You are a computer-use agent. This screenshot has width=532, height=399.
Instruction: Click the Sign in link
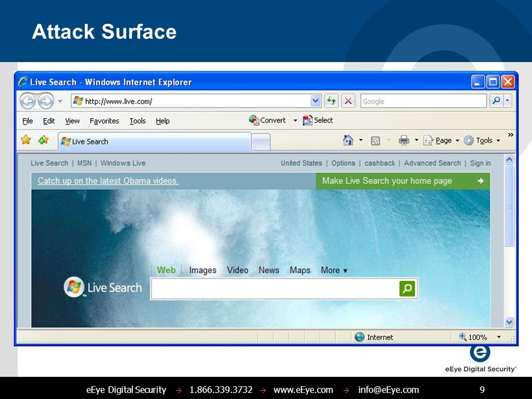[480, 163]
